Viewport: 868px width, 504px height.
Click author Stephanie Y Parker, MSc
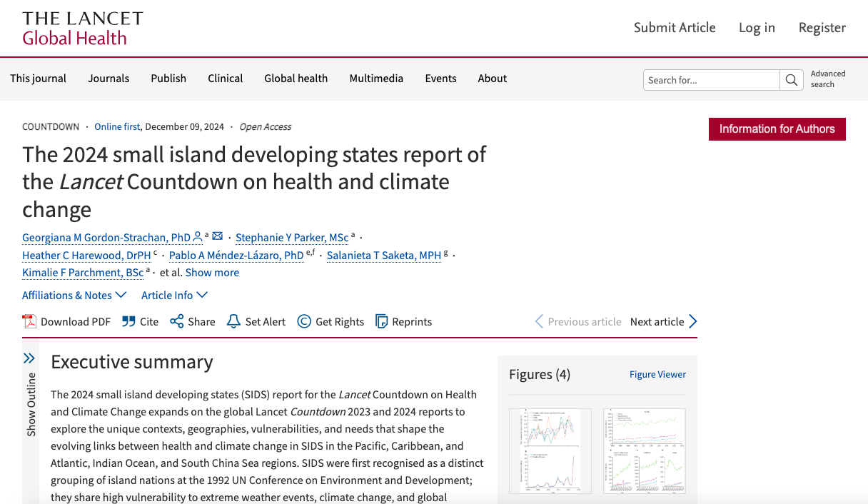pos(292,238)
